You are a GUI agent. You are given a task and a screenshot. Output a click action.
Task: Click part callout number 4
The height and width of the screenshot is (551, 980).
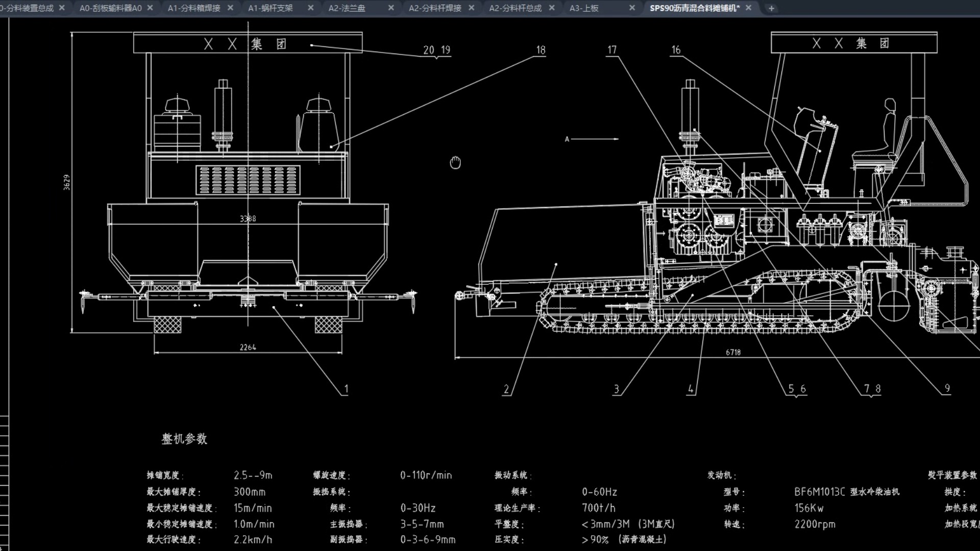[691, 389]
